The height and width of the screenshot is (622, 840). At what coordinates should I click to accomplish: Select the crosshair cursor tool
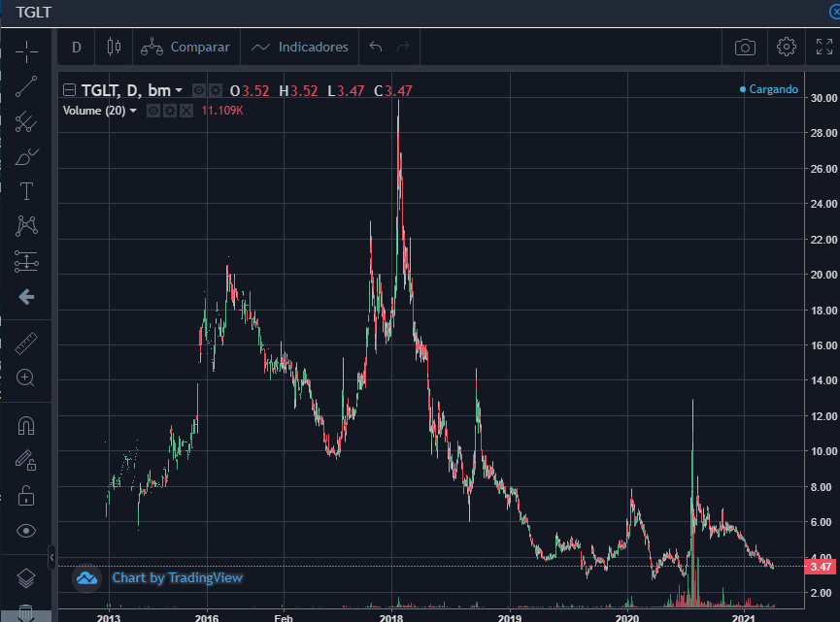26,49
